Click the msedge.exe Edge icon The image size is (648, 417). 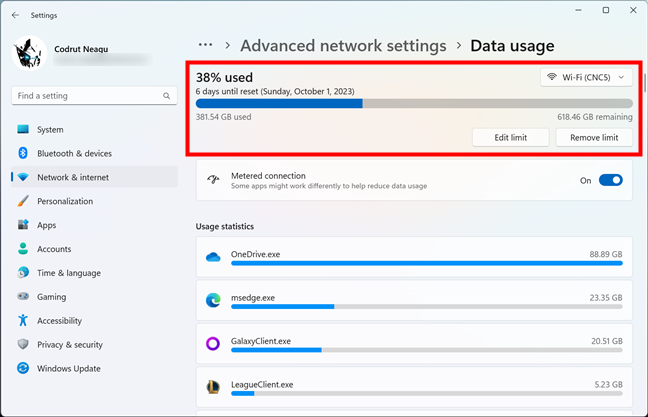point(213,300)
